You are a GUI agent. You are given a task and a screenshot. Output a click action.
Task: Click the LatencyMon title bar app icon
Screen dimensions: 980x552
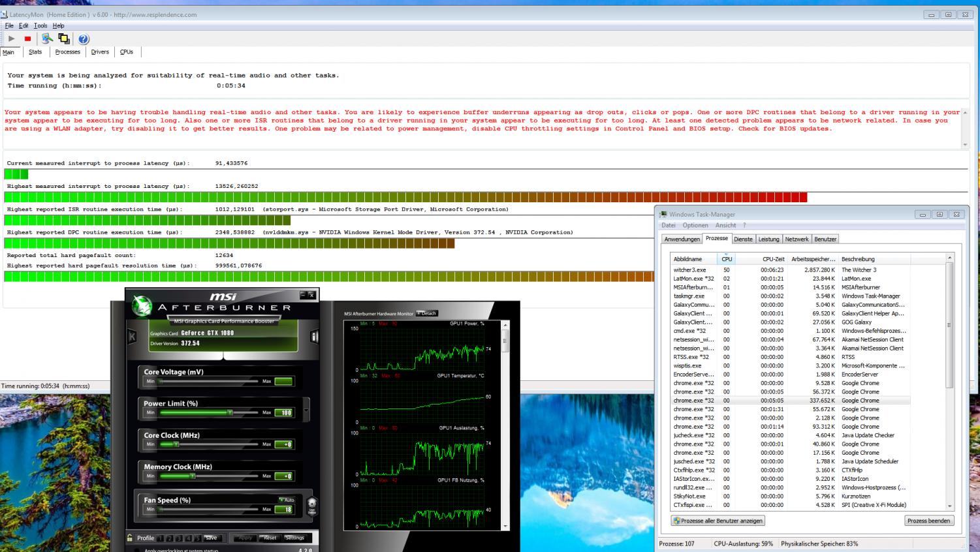(5, 14)
